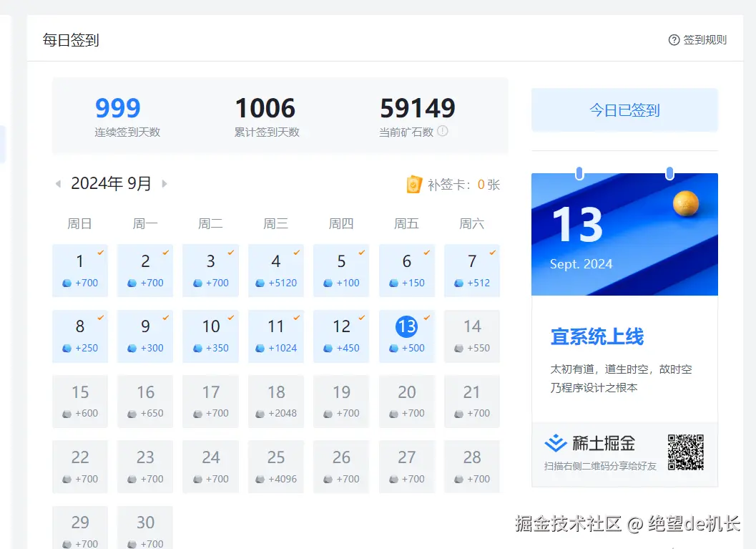This screenshot has height=549, width=756.
Task: Click the ore icon beside +5120 on date 4
Action: (x=261, y=282)
